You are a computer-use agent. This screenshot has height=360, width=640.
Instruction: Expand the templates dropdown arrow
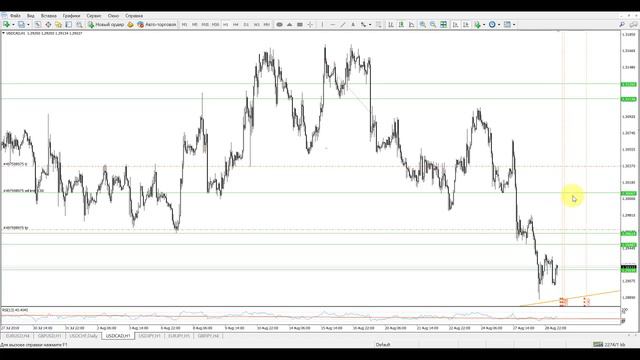click(x=514, y=24)
